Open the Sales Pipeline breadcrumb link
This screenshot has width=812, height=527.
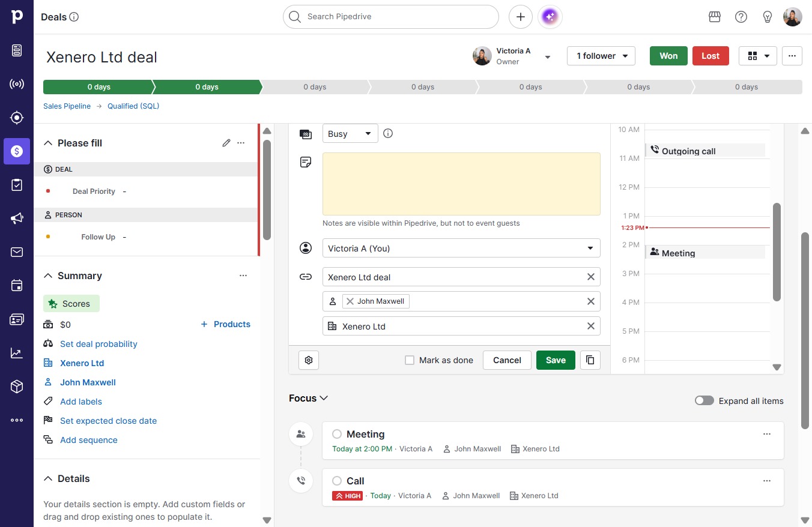[67, 106]
